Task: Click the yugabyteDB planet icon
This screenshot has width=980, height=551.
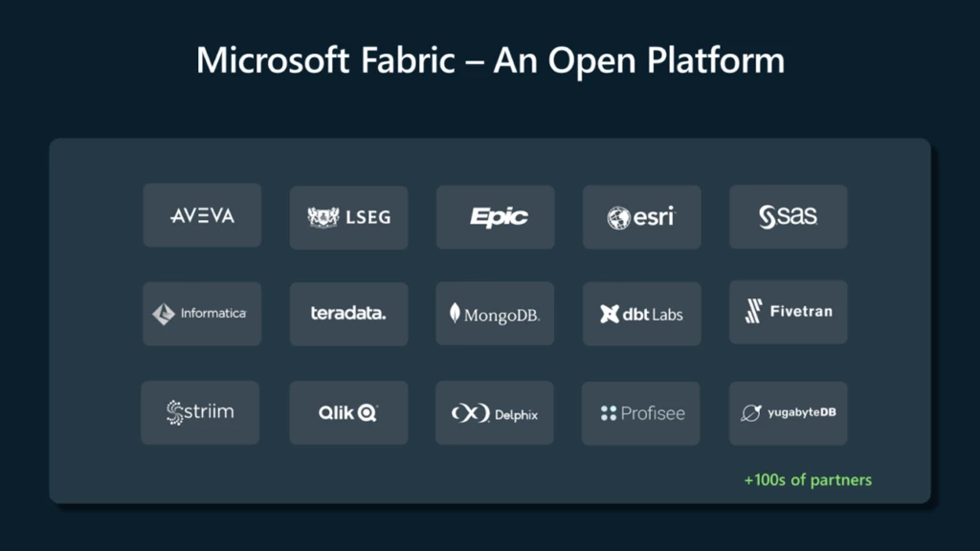Action: pos(752,413)
